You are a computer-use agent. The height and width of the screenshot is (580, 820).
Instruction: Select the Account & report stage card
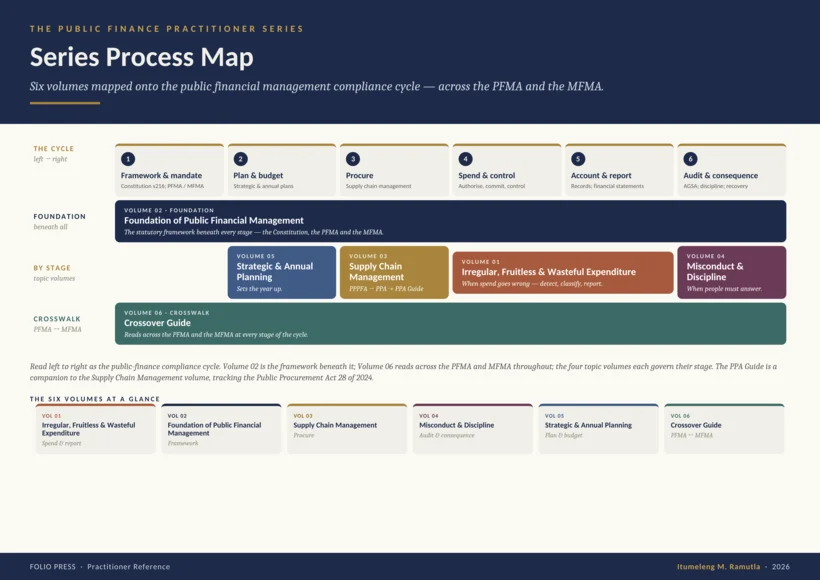(619, 170)
